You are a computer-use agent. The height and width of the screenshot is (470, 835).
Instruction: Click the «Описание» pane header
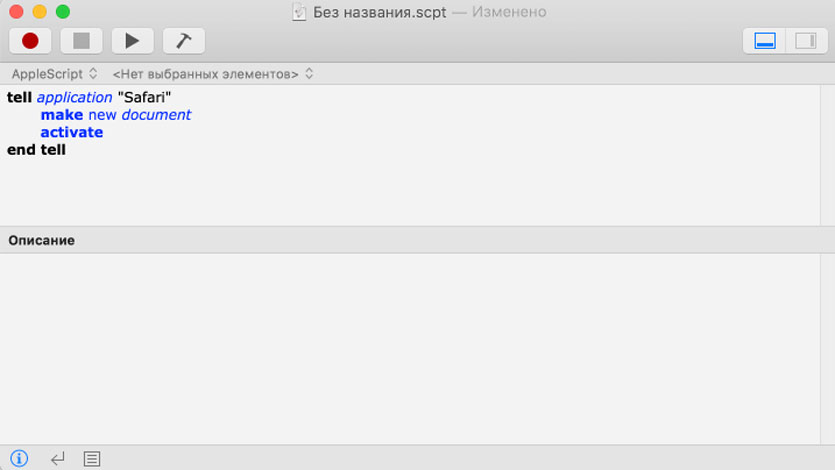[42, 240]
